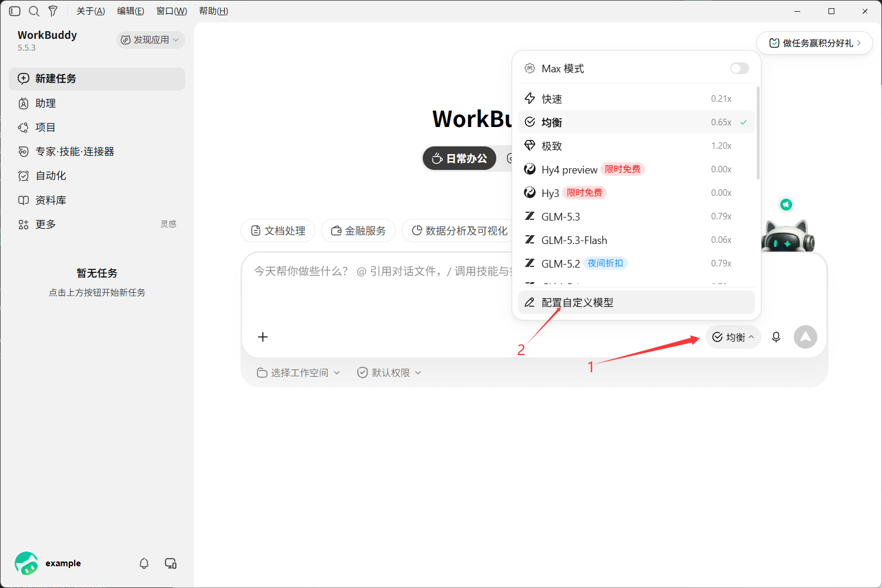Click 配置自定义模型
Image resolution: width=882 pixels, height=588 pixels.
coord(636,302)
